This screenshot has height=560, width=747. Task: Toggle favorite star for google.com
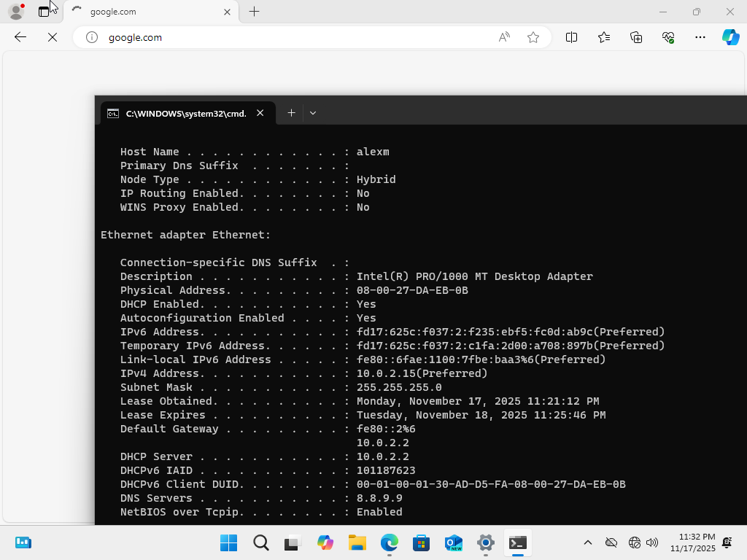pyautogui.click(x=533, y=37)
